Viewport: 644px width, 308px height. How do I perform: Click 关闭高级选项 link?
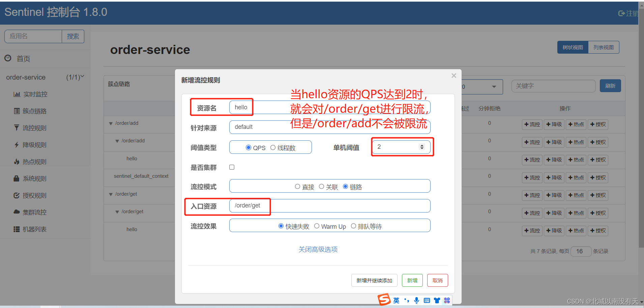point(318,249)
